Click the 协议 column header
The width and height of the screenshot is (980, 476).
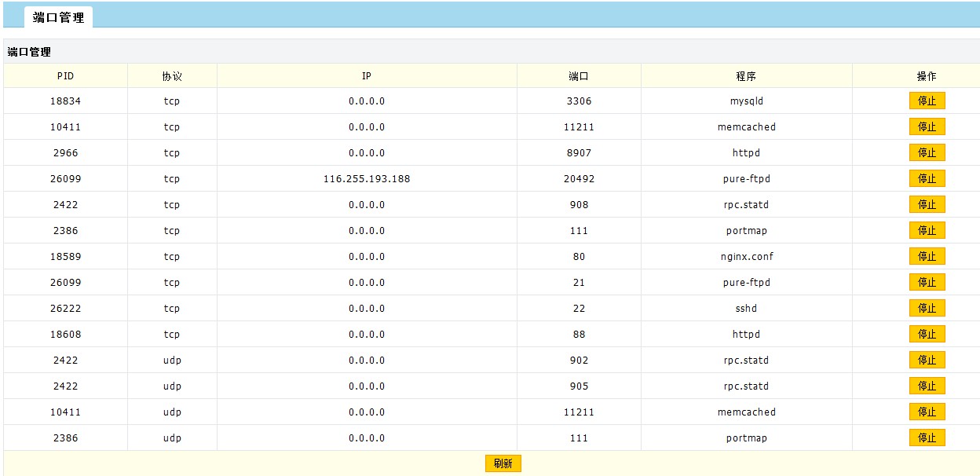[x=172, y=76]
